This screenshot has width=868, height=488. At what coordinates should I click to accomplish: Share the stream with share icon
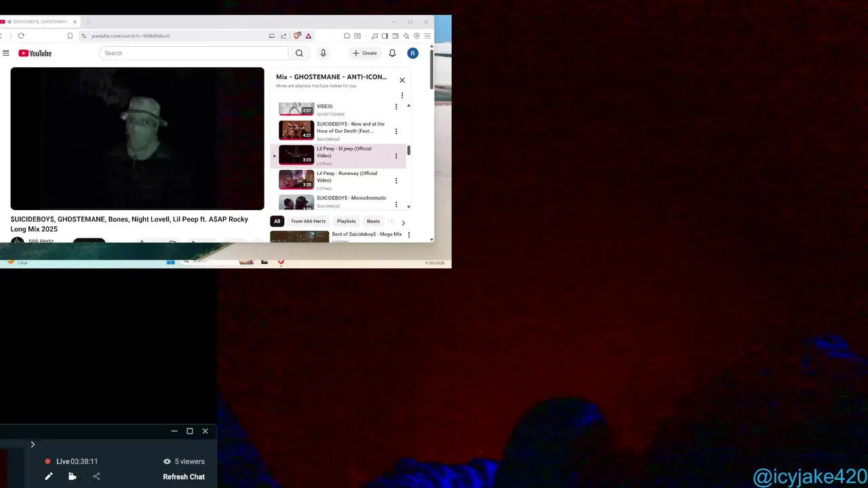tap(96, 476)
